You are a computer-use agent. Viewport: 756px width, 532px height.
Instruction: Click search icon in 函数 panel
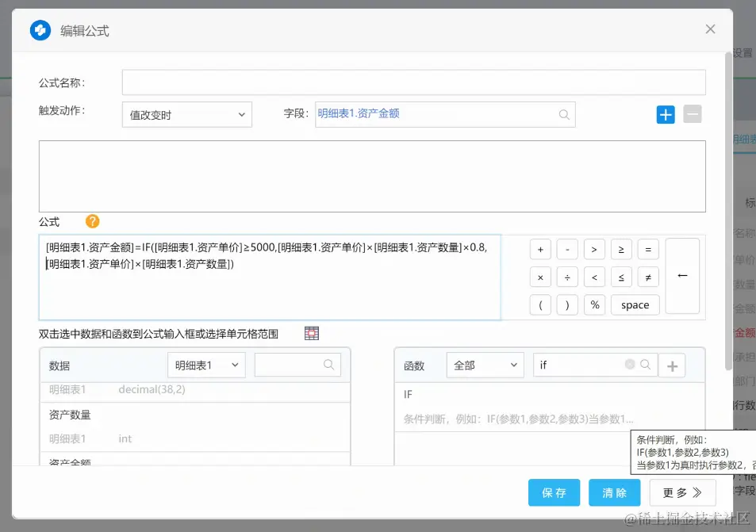645,365
